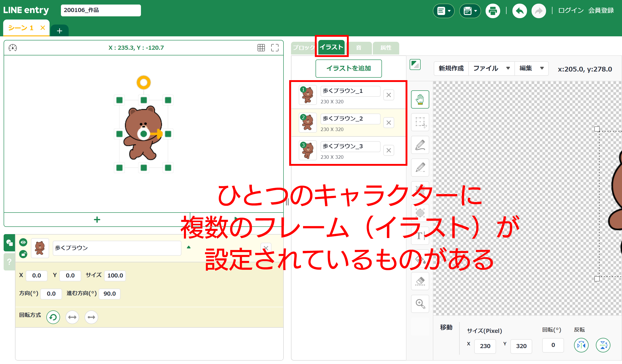Toggle the grid display on the stage
The image size is (622, 364).
tap(261, 48)
